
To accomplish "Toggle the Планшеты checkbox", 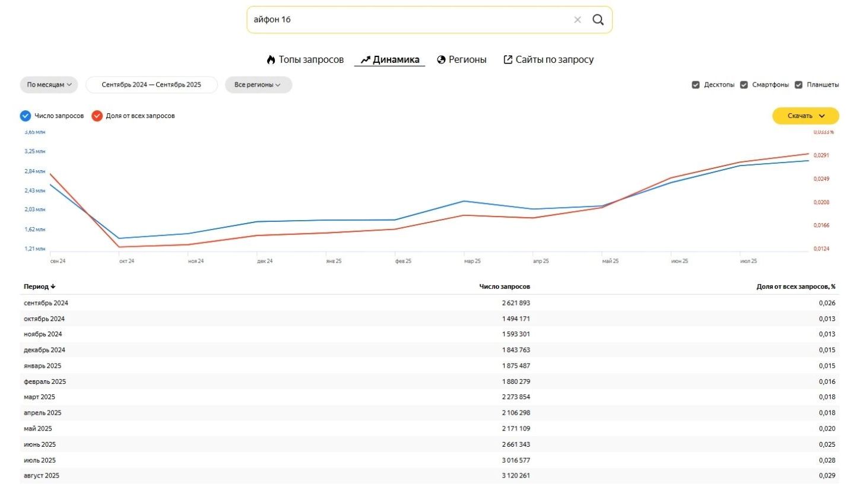I will click(x=799, y=85).
